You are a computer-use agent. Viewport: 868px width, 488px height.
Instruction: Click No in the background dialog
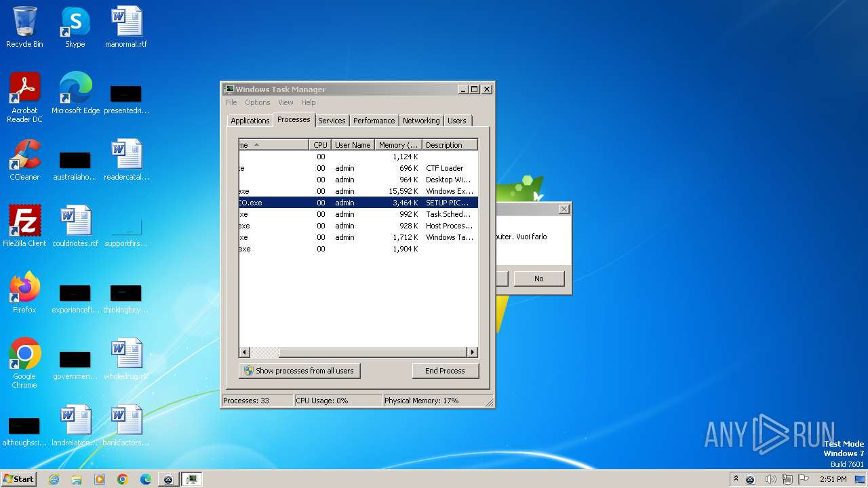pos(538,279)
